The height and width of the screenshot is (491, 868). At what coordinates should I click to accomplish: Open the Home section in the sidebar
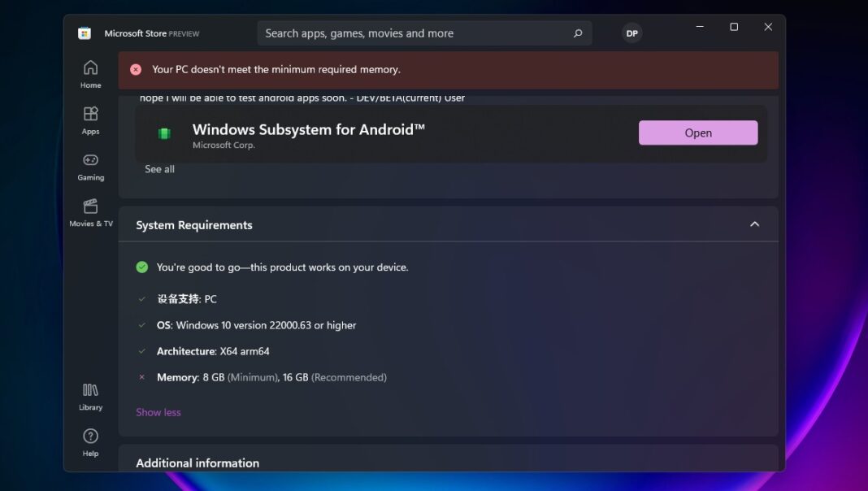(89, 72)
